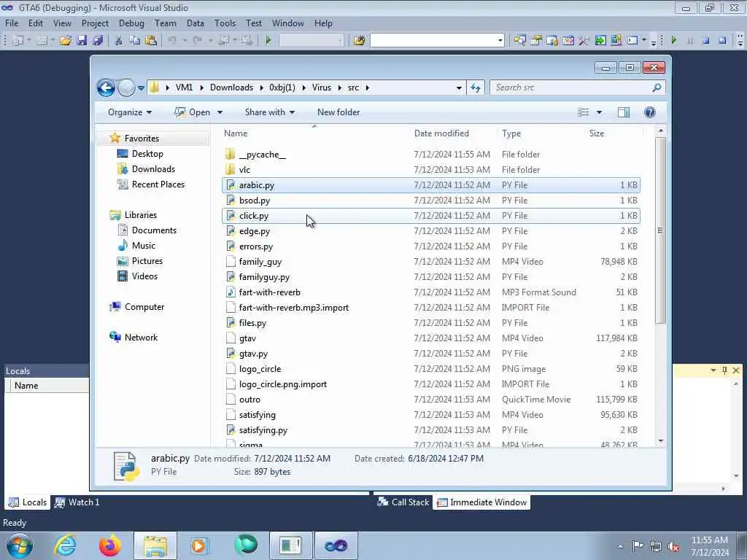Click the Open File icon in Visual Studio toolbar
This screenshot has width=747, height=560.
65,41
